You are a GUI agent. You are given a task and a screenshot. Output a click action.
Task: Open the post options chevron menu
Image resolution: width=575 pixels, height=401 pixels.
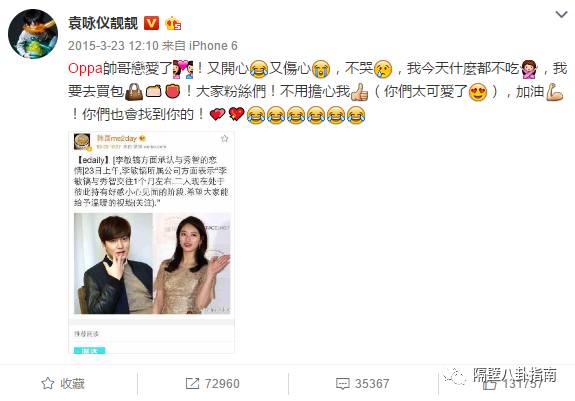[x=561, y=15]
